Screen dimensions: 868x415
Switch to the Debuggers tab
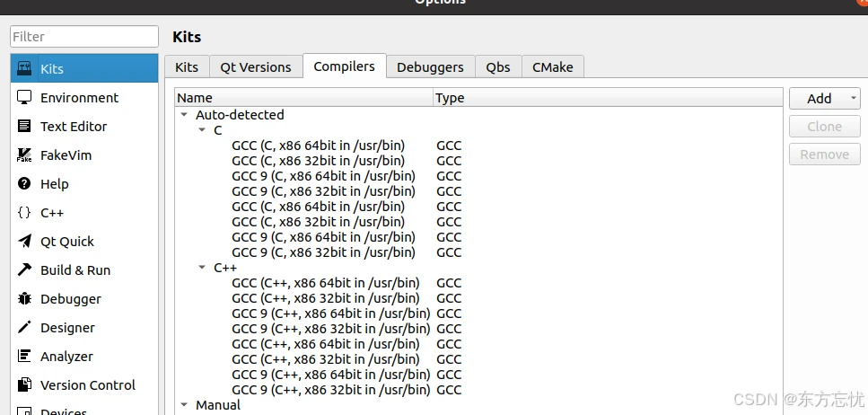[x=430, y=67]
